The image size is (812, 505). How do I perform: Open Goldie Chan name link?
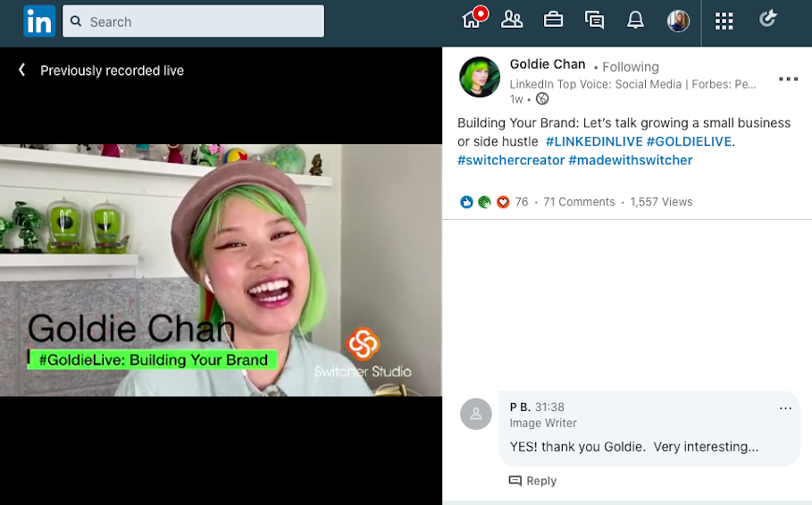click(x=548, y=64)
